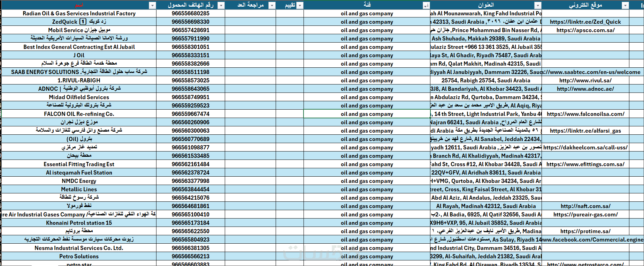Select the NMDC Energy cell
The height and width of the screenshot is (266, 644).
pyautogui.click(x=79, y=181)
